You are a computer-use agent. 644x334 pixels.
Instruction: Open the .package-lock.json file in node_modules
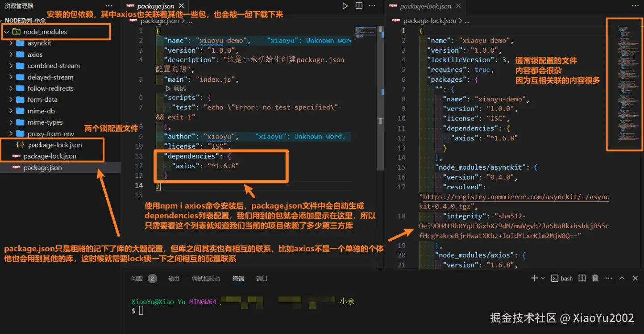[54, 145]
